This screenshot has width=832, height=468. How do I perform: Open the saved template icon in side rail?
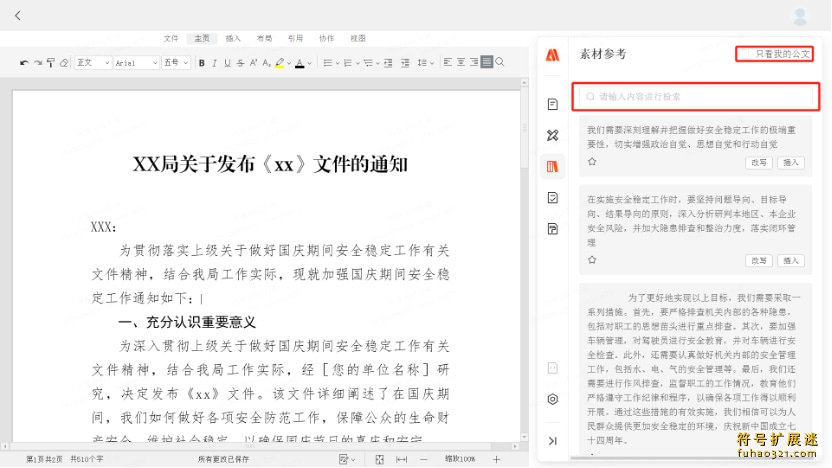(x=553, y=229)
